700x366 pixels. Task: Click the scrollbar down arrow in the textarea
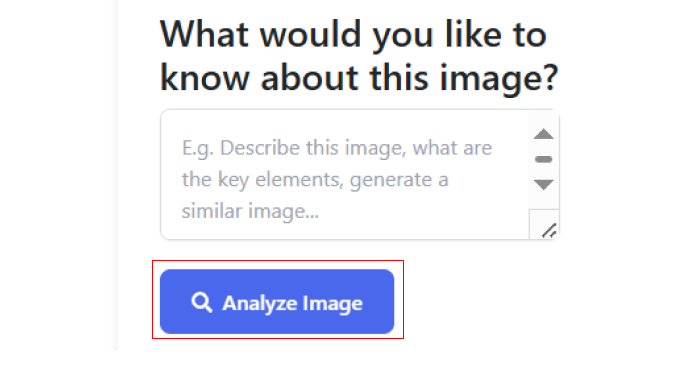543,184
